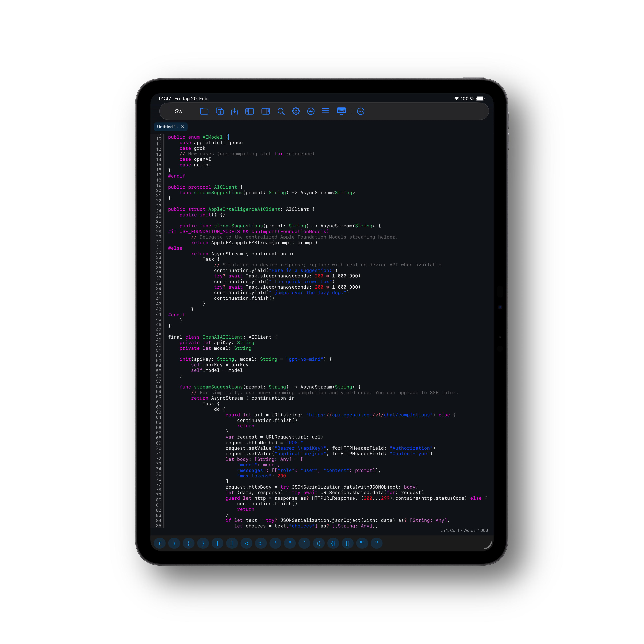The width and height of the screenshot is (644, 644).
Task: Click the Ln 1, Col 1 status indicator
Action: pos(450,530)
